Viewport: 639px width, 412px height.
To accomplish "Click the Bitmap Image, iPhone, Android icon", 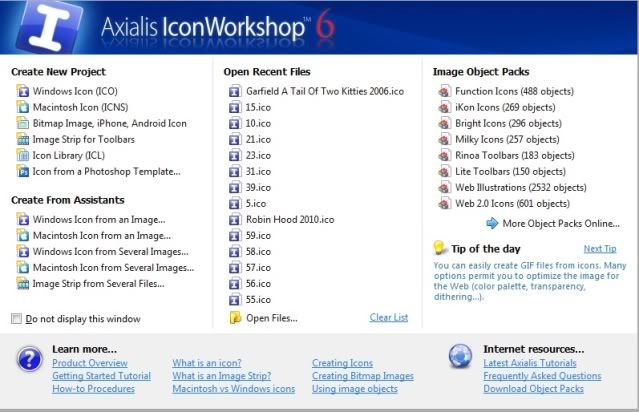I will pyautogui.click(x=23, y=123).
